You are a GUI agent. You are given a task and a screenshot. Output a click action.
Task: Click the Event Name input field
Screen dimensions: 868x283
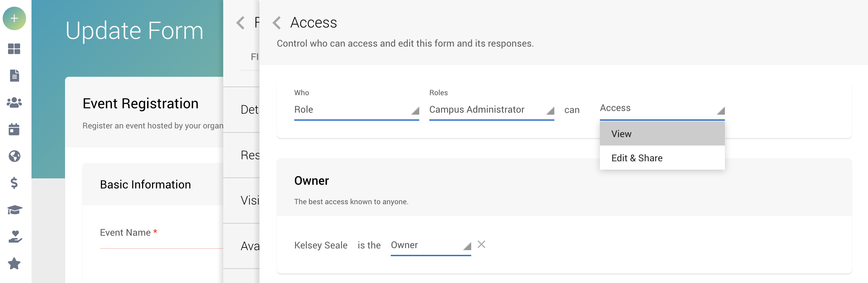pyautogui.click(x=161, y=241)
